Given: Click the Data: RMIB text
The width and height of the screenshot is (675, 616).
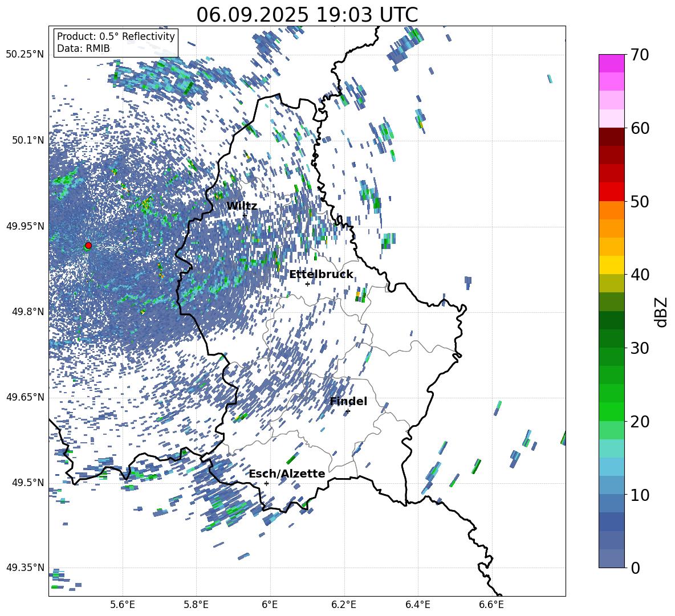Looking at the screenshot, I should click(x=83, y=48).
